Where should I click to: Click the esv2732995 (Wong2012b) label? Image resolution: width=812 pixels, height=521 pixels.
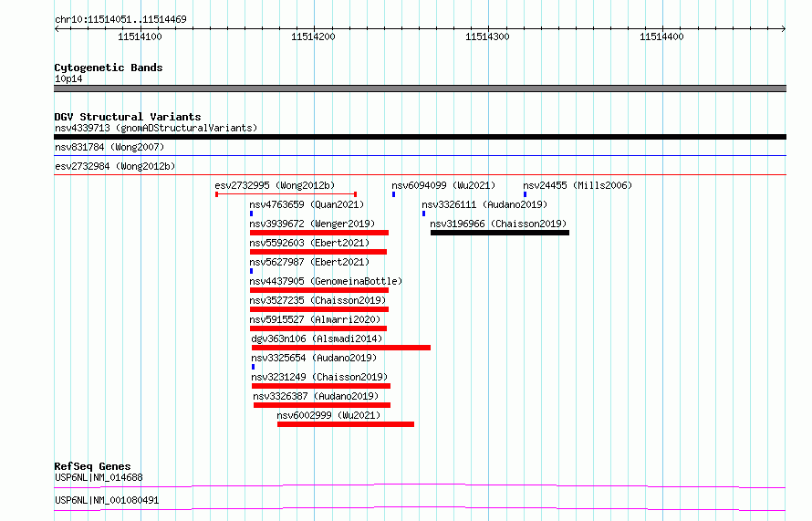tap(275, 185)
